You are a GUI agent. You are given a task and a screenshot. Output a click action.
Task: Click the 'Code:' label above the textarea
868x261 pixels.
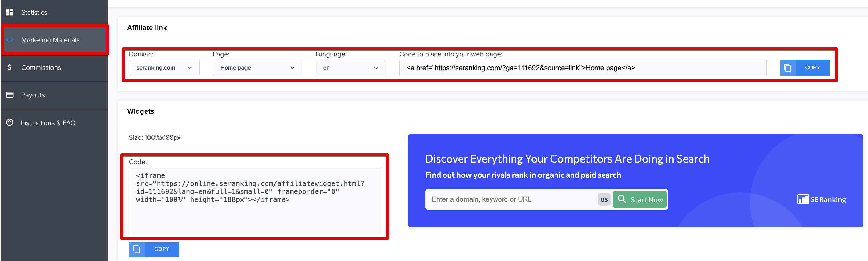138,162
